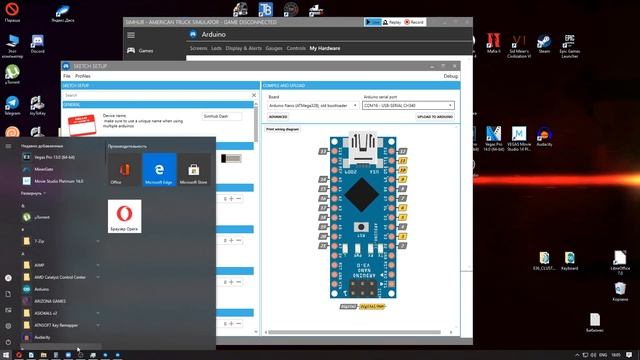Open the Opera browser tile
640x360 pixels.
point(124,216)
